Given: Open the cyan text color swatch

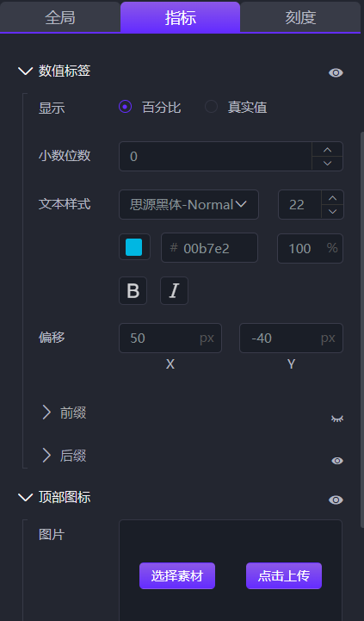Looking at the screenshot, I should click(134, 247).
